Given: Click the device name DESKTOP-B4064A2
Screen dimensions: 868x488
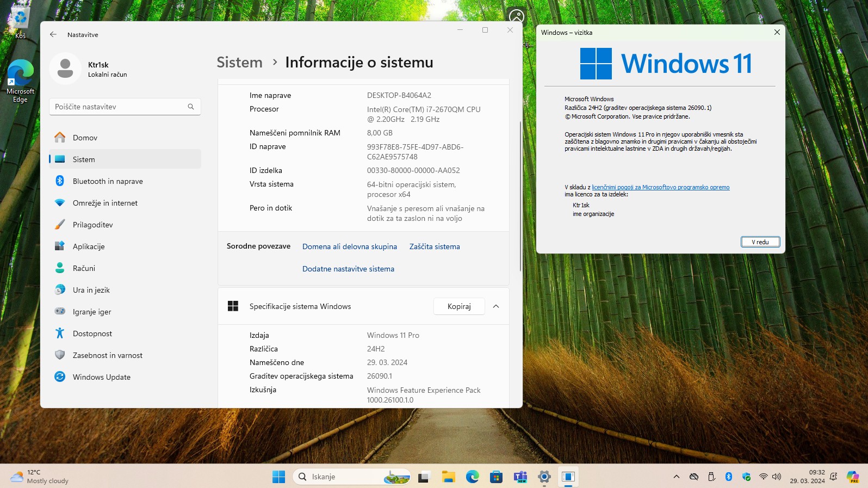Looking at the screenshot, I should click(x=399, y=95).
